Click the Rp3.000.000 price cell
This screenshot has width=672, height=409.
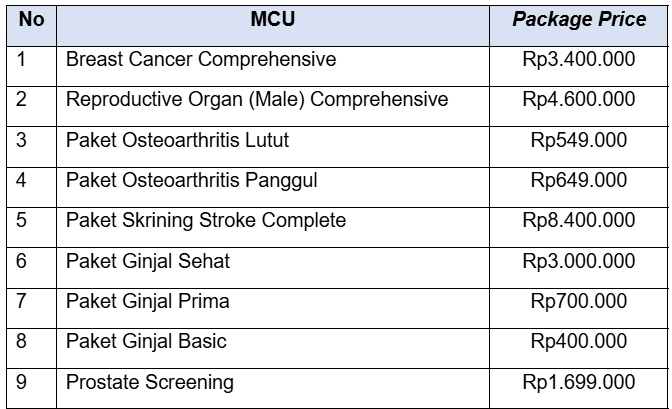(x=579, y=268)
